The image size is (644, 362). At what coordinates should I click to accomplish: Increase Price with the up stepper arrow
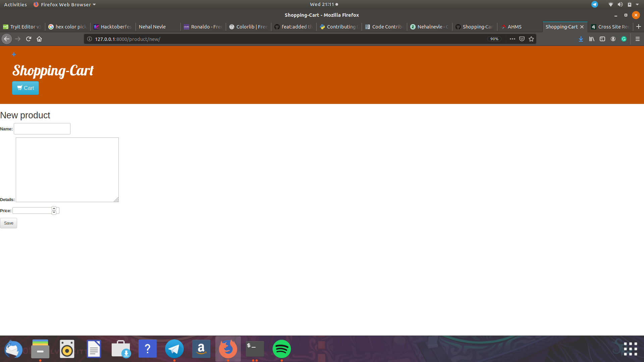(54, 208)
